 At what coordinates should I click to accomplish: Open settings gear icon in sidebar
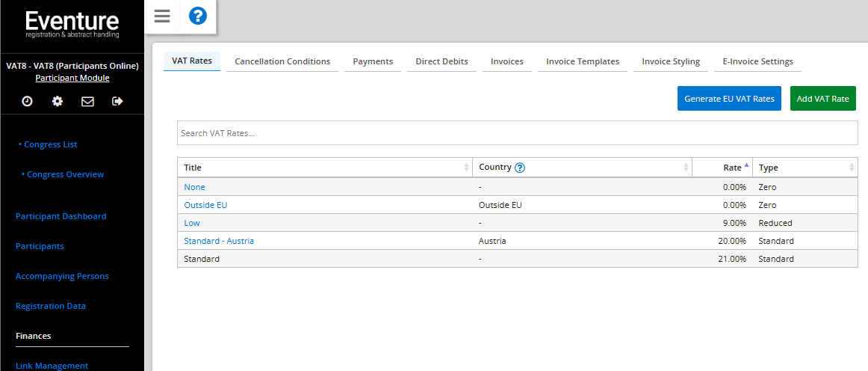click(58, 101)
